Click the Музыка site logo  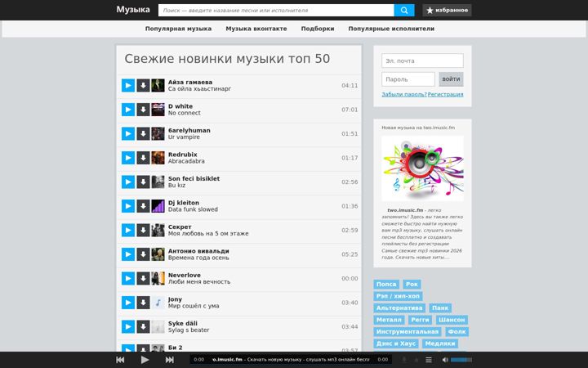point(133,9)
